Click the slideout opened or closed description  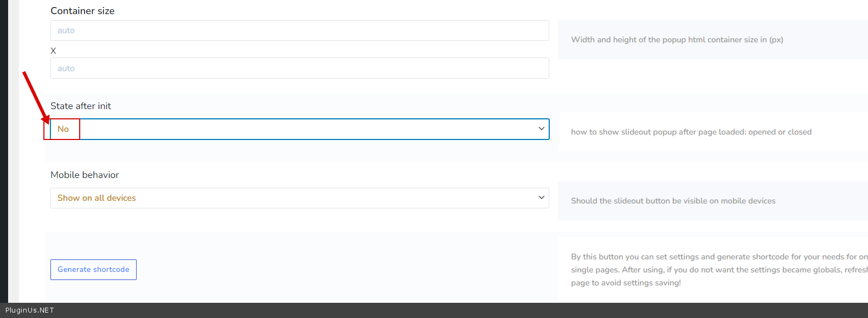click(691, 132)
